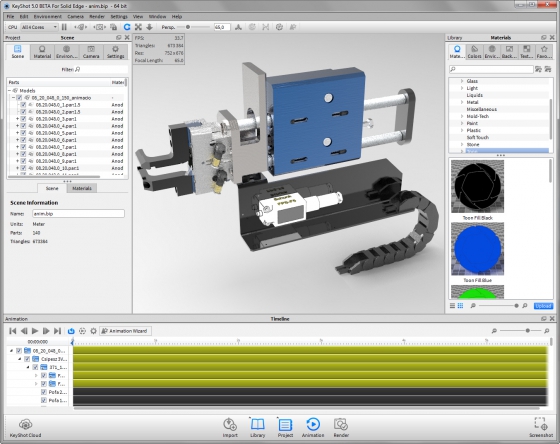Expand the Metal materials category
The width and height of the screenshot is (560, 444).
[462, 102]
